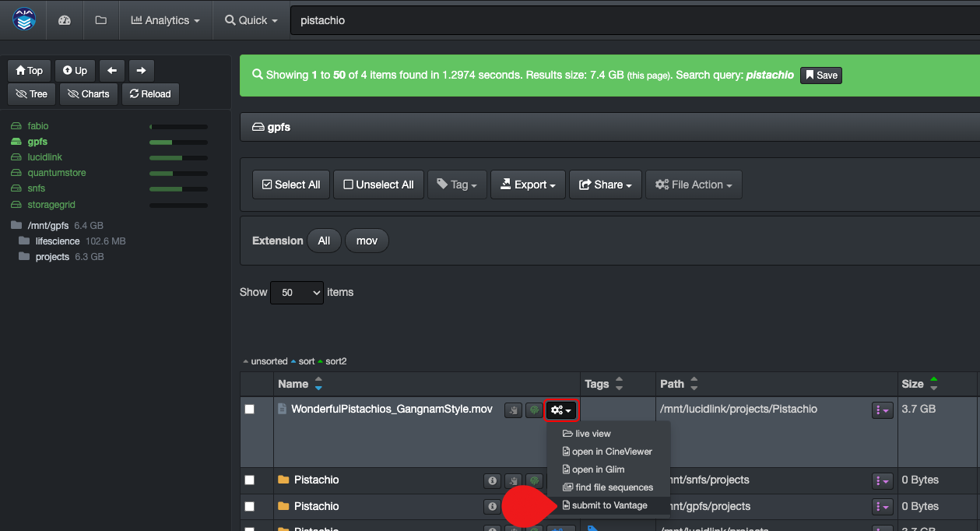Image resolution: width=980 pixels, height=531 pixels.
Task: Choose open in CineViewer from the gear menu
Action: 613,452
